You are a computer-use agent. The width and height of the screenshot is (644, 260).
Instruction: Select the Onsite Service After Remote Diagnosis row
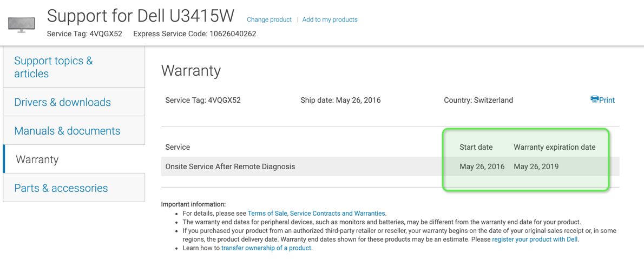coord(230,166)
